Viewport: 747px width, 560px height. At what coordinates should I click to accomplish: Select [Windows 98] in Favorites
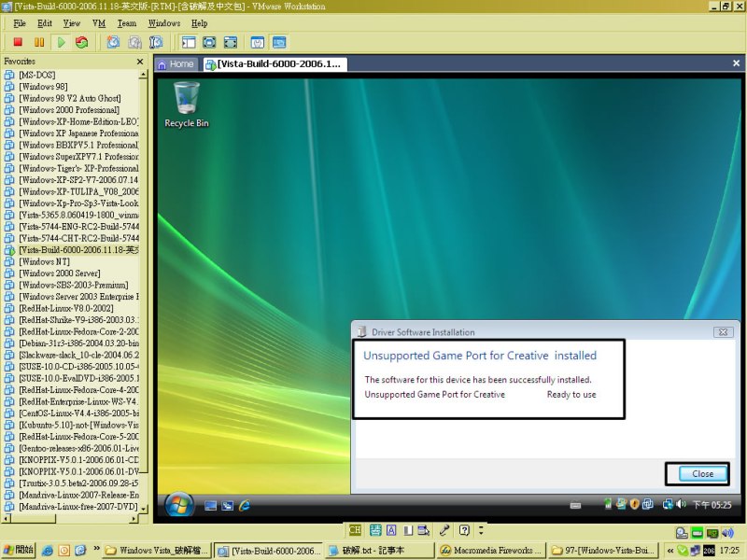pyautogui.click(x=43, y=87)
